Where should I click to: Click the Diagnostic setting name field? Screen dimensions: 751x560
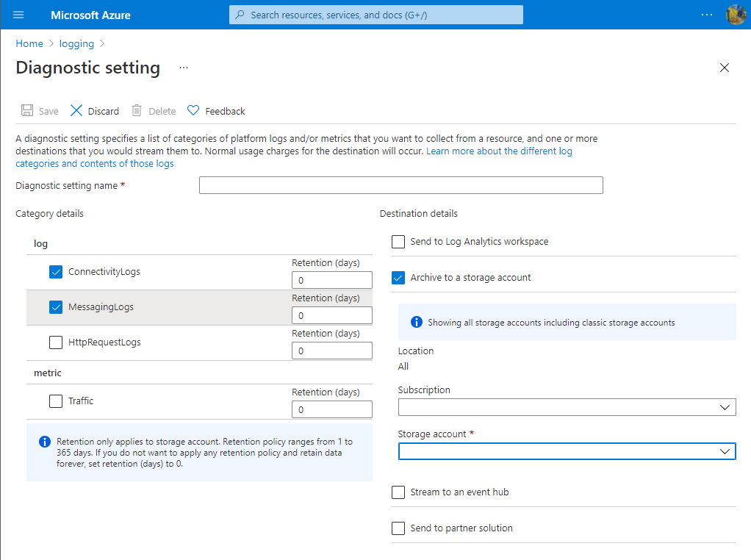(400, 184)
